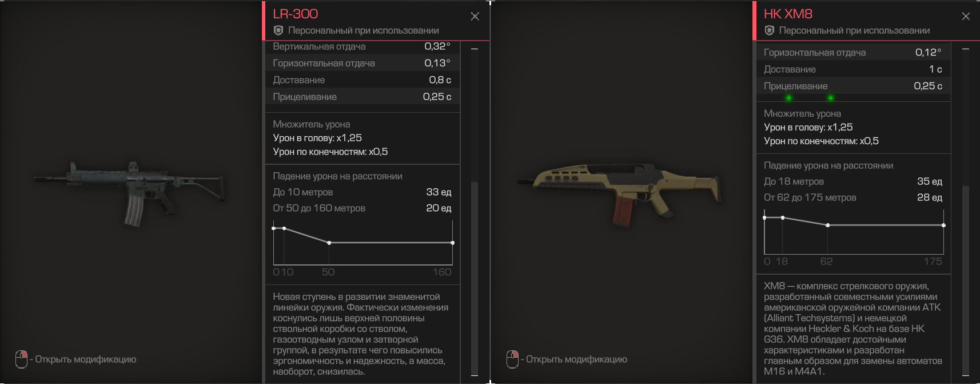This screenshot has height=384, width=980.
Task: Click mouse icon beside right Открыть модификацию
Action: [x=512, y=359]
